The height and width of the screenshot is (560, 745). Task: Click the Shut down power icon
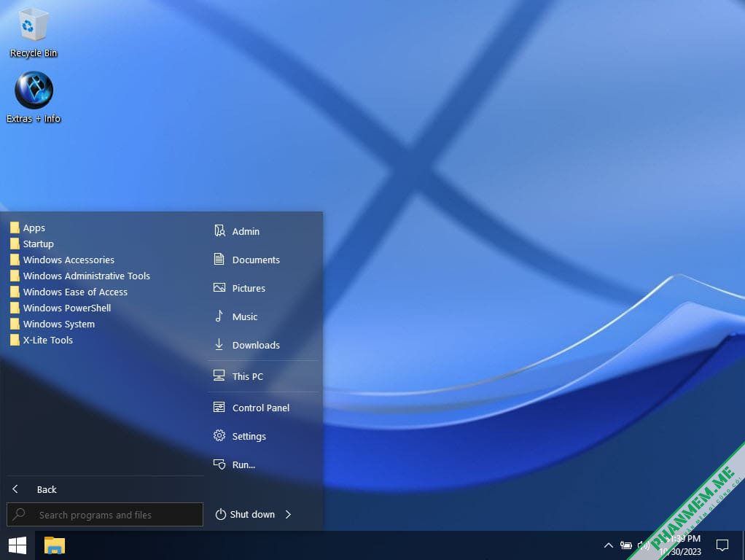(x=220, y=514)
